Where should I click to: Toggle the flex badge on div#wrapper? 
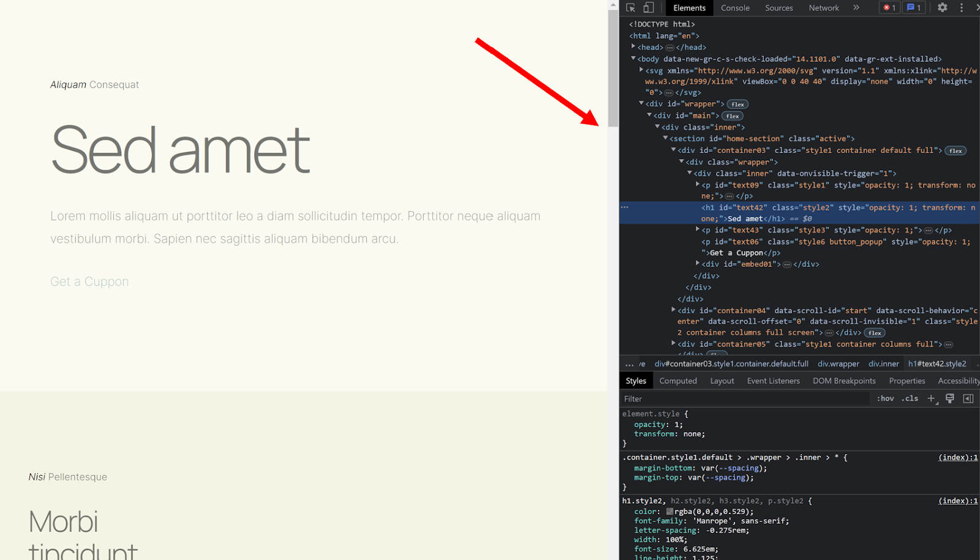click(737, 104)
